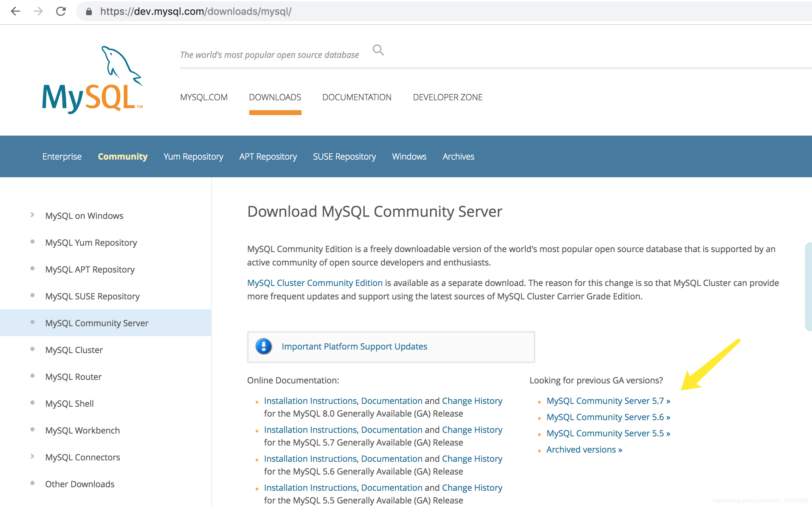The width and height of the screenshot is (812, 507).
Task: Open MySQL Connectors sidebar item
Action: pyautogui.click(x=83, y=457)
